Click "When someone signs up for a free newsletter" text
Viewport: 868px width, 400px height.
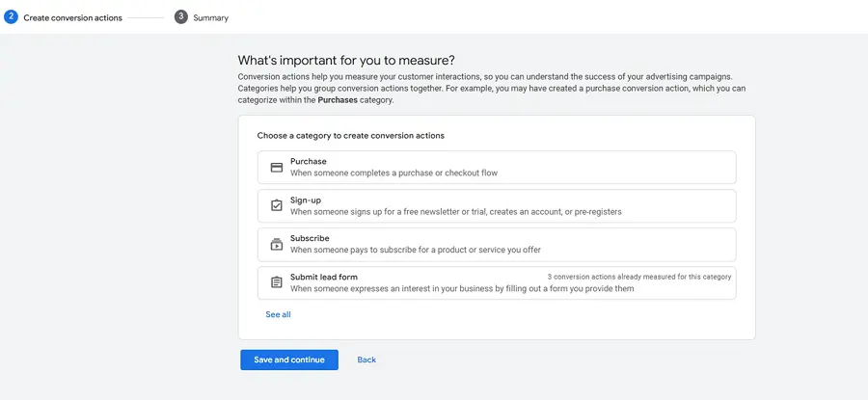click(455, 211)
